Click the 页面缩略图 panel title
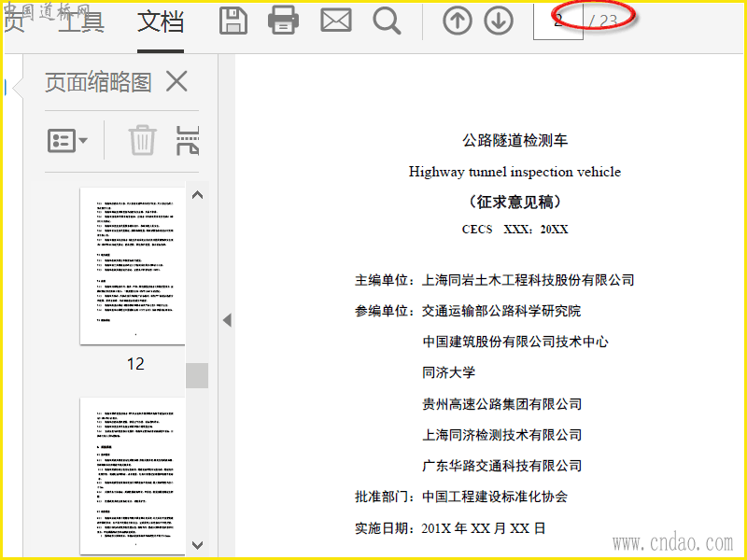747x560 pixels. (x=98, y=82)
